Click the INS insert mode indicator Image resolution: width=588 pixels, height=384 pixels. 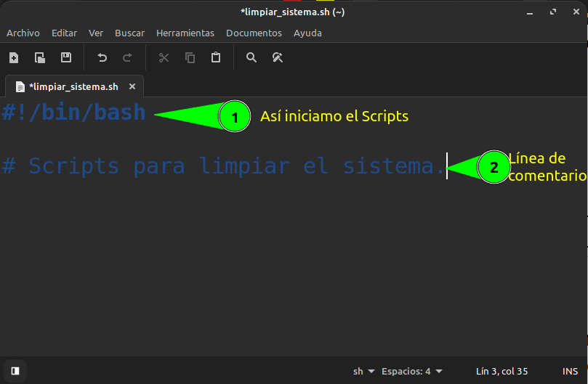click(x=570, y=371)
